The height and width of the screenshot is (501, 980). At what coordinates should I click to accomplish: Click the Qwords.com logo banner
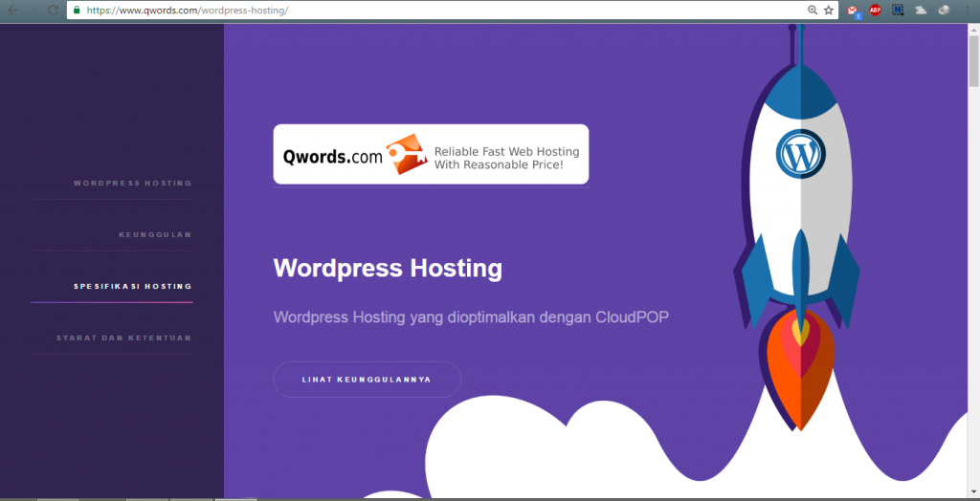(x=431, y=154)
